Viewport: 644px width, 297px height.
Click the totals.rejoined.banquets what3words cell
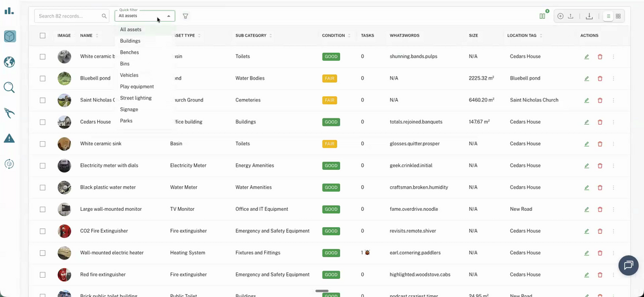[x=416, y=122]
